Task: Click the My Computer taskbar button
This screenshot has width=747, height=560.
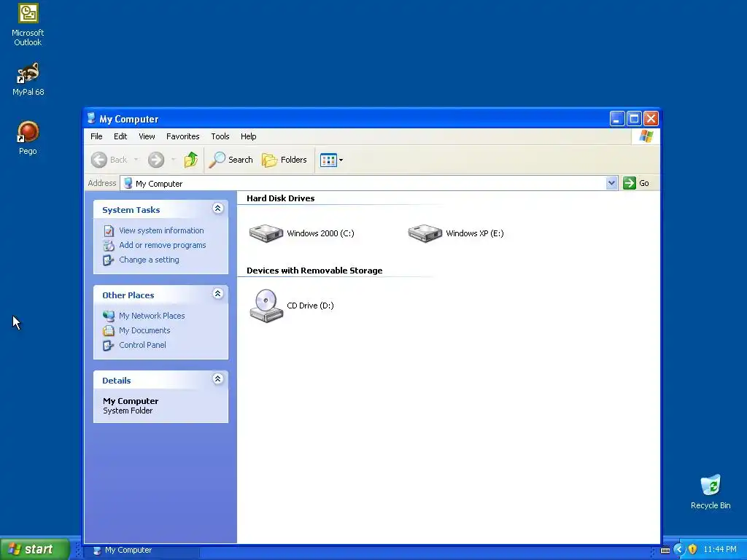Action: coord(143,550)
